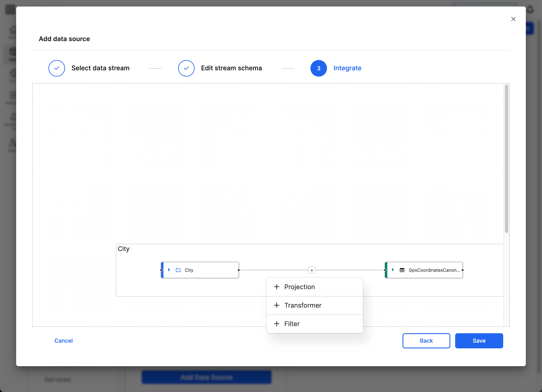This screenshot has height=392, width=542.
Task: Click the Integrate step label
Action: pos(348,68)
